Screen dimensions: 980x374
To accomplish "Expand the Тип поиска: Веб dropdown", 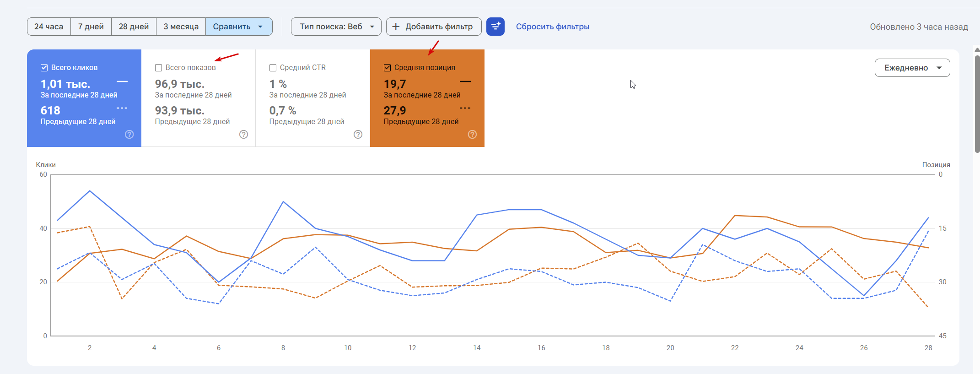I will coord(336,27).
